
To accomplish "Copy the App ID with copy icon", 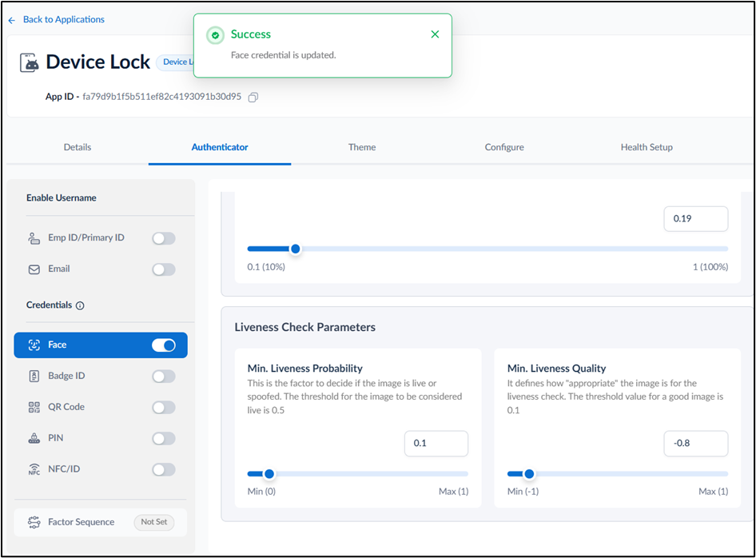I will 253,98.
